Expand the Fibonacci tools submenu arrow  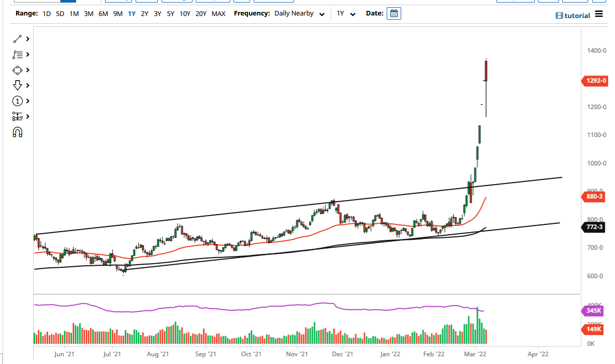[28, 54]
